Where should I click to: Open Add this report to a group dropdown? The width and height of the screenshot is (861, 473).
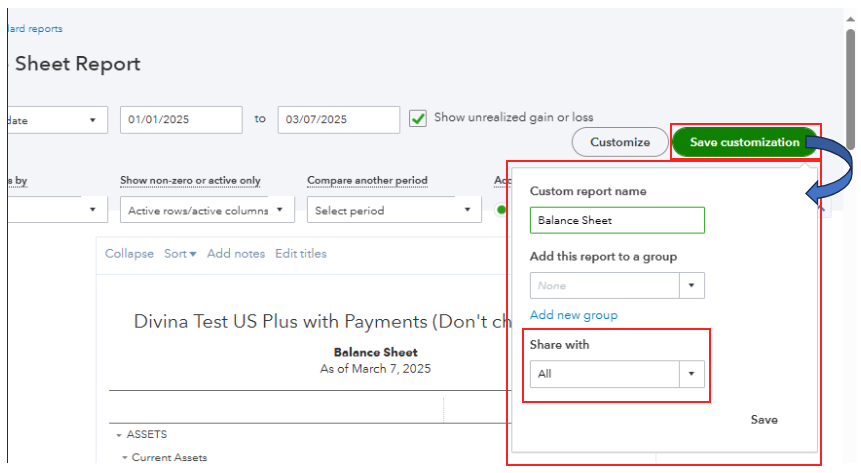(x=692, y=285)
